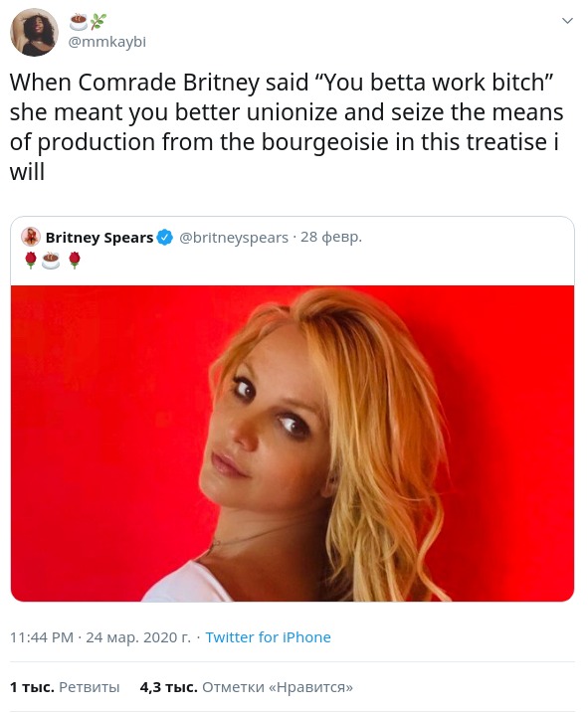Open the @mmkaybi username link
Viewport: 588px width, 713px height.
click(106, 42)
